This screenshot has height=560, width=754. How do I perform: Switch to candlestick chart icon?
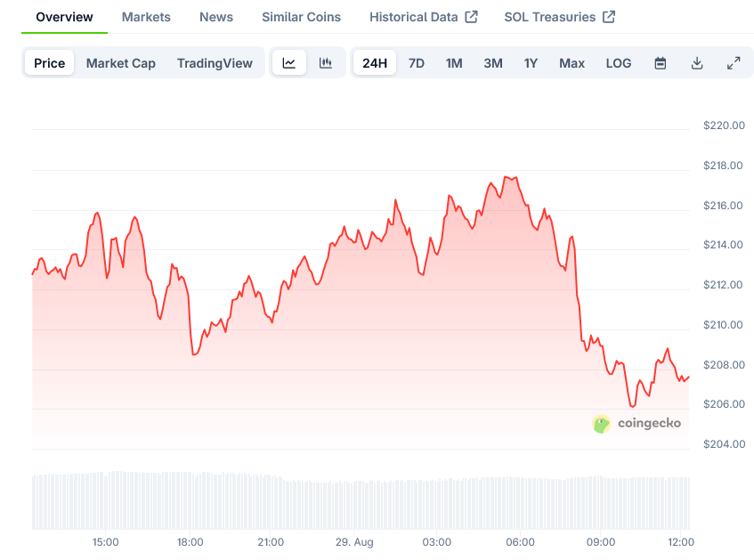coord(326,63)
